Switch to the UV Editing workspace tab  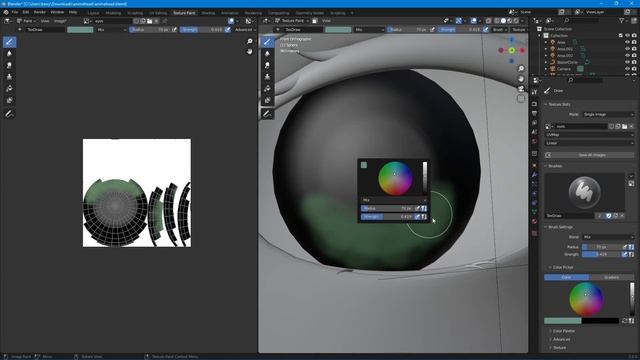coord(158,13)
